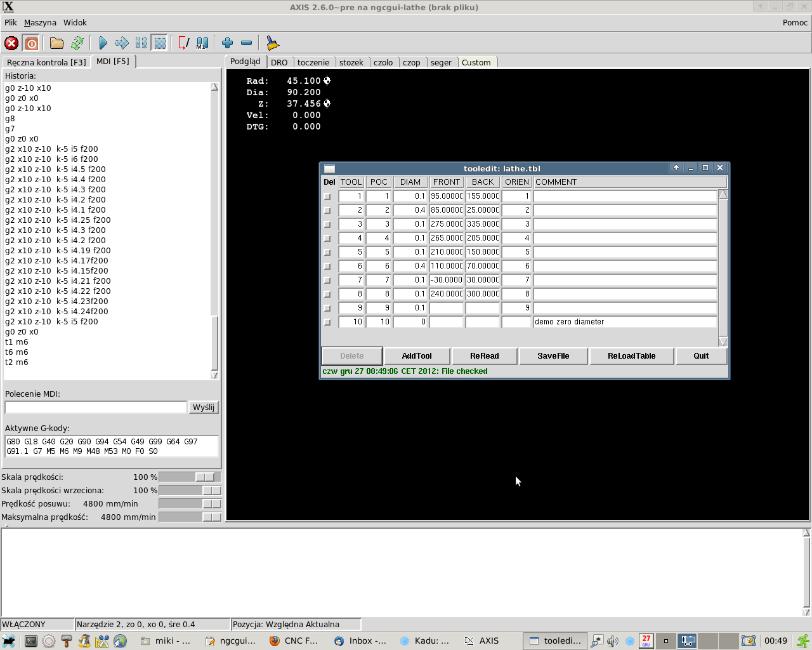Screen dimensions: 812x650
Task: Check the Del box for tool 6
Action: tap(327, 267)
